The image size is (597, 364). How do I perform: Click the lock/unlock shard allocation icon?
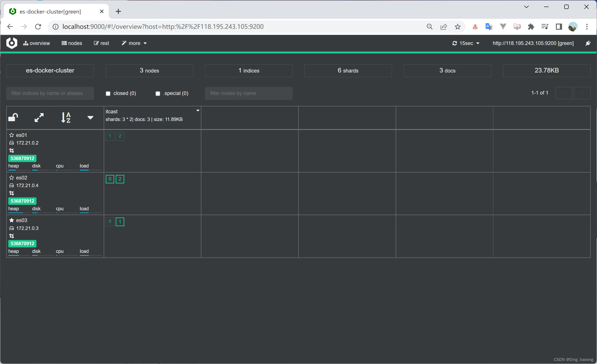(13, 117)
